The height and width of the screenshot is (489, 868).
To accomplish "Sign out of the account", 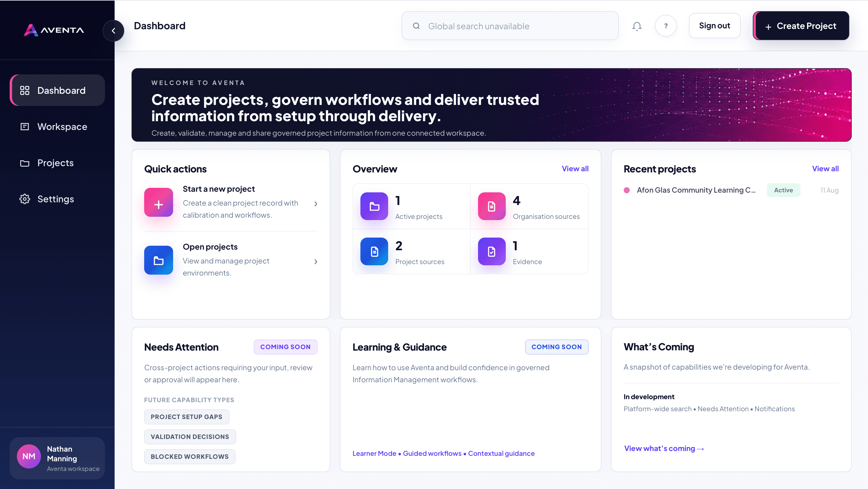I will pyautogui.click(x=714, y=26).
